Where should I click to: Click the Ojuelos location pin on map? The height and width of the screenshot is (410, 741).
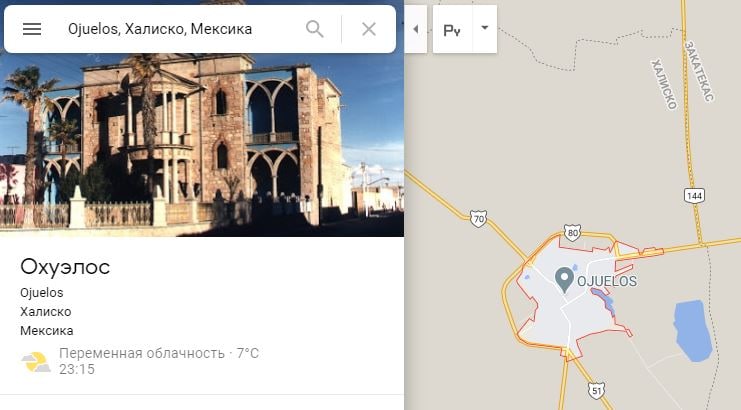coord(564,279)
